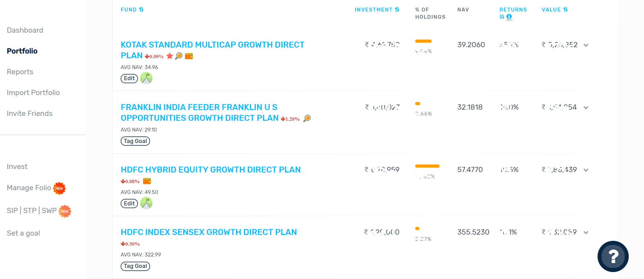This screenshot has height=279, width=644.
Task: Click the goal flag icon under HDFC Hybrid Equity
Action: click(x=146, y=203)
